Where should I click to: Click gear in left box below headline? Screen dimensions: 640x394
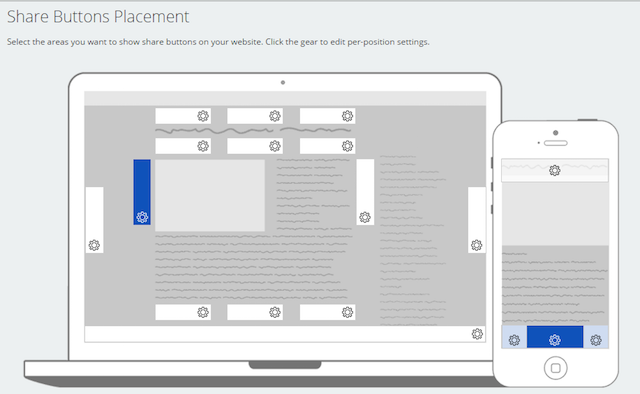[x=203, y=146]
